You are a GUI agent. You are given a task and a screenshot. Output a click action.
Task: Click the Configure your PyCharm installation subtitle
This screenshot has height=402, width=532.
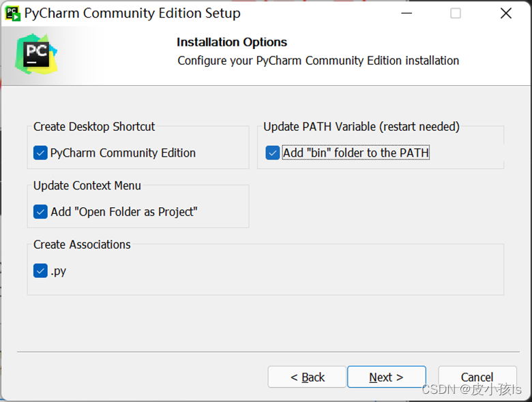319,61
